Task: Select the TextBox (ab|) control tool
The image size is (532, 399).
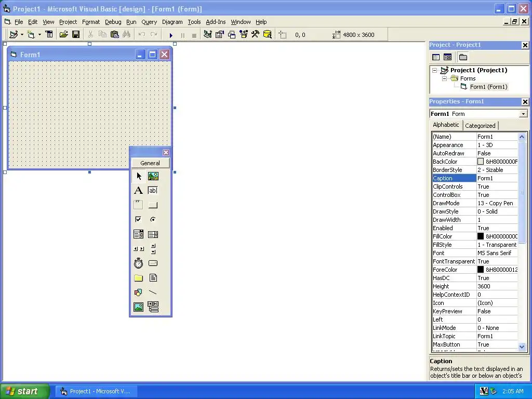Action: tap(153, 190)
